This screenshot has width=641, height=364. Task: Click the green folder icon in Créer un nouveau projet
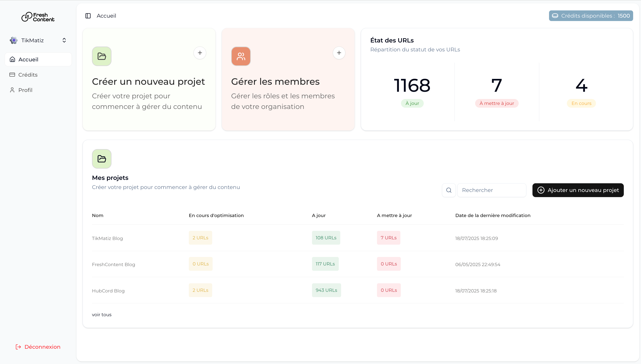[102, 56]
